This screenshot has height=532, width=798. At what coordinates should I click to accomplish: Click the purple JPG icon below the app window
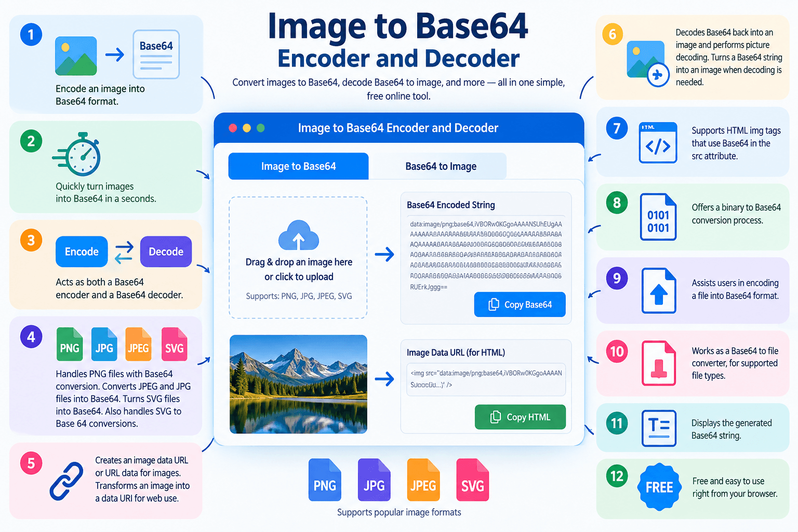pos(374,480)
